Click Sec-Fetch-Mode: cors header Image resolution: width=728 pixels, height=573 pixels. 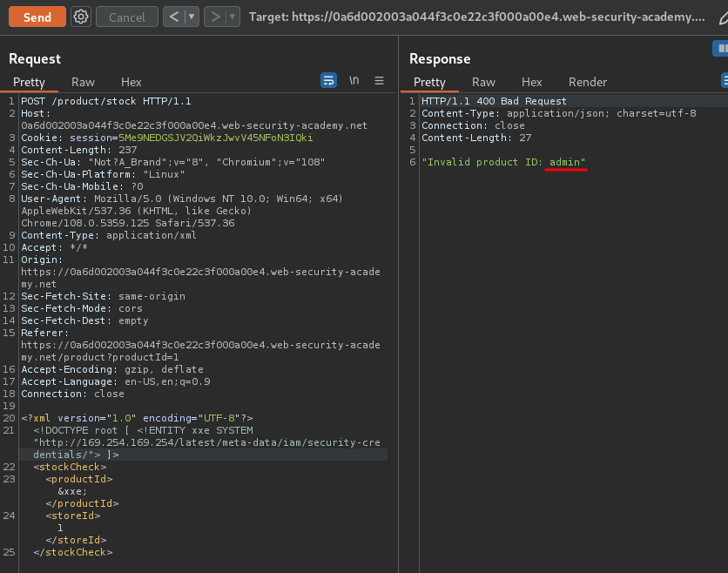[x=82, y=308]
